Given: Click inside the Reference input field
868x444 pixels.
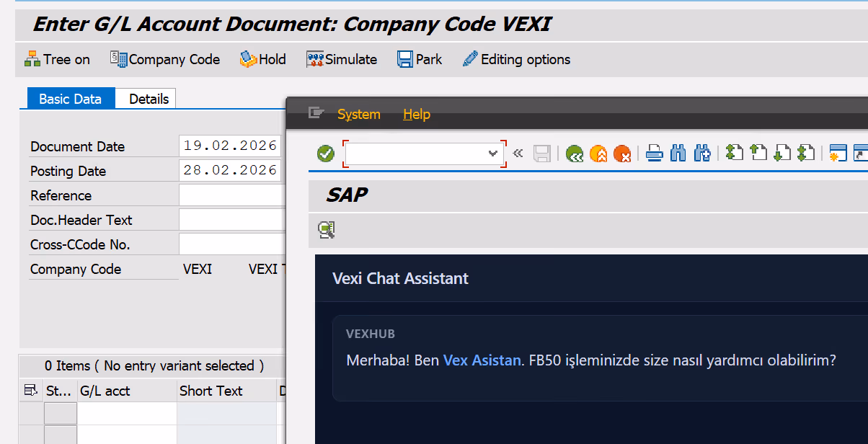Looking at the screenshot, I should [x=231, y=195].
